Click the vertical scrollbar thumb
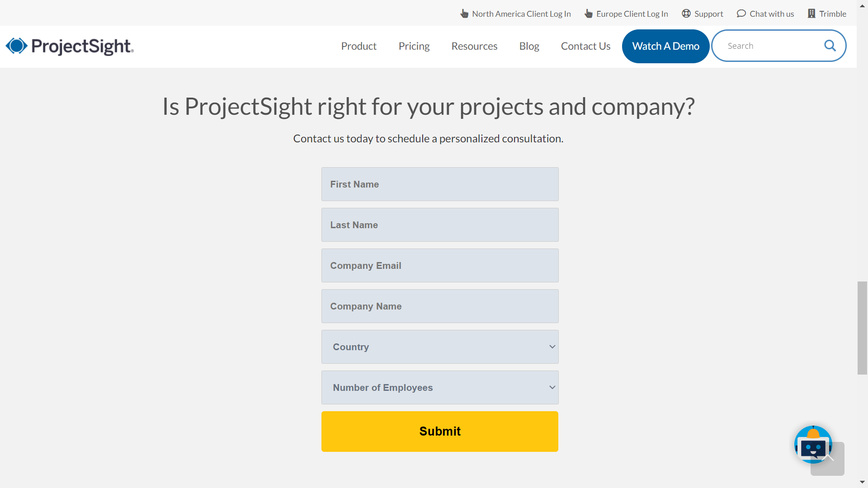This screenshot has height=488, width=868. coord(862,328)
